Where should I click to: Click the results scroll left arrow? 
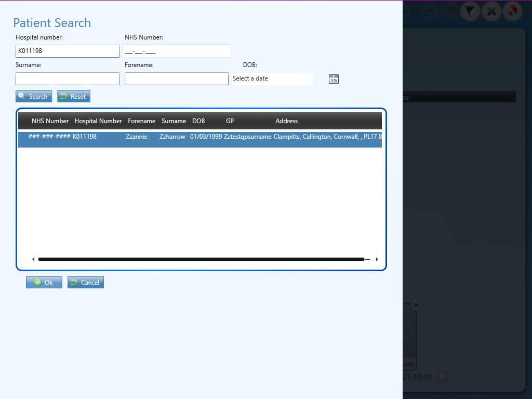[33, 259]
